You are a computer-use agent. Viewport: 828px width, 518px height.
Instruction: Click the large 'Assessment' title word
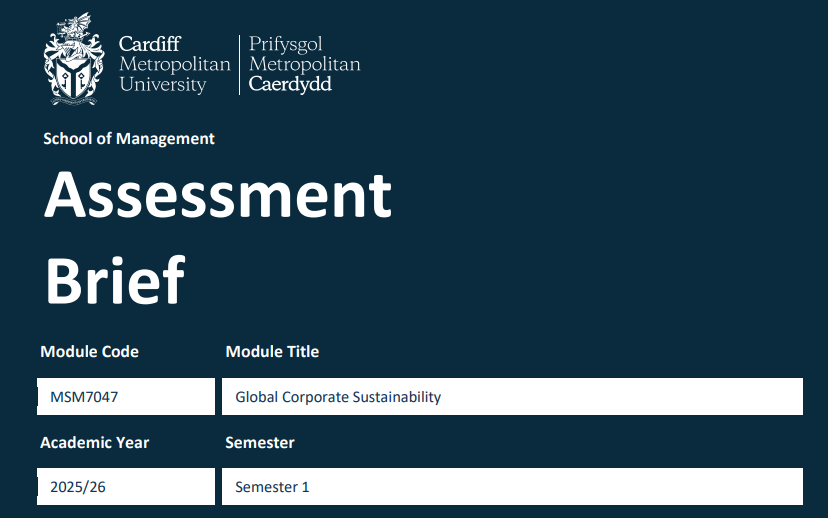(x=218, y=195)
